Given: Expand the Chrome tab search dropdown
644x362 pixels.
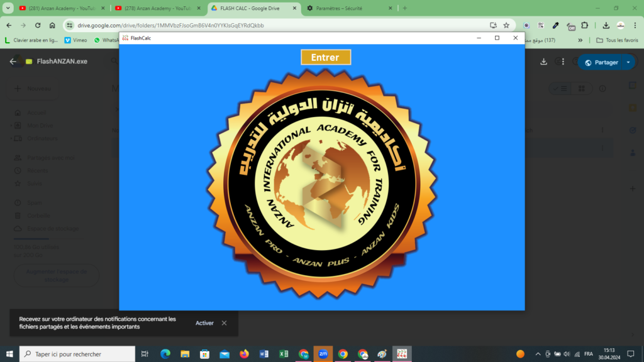Looking at the screenshot, I should coord(8,8).
